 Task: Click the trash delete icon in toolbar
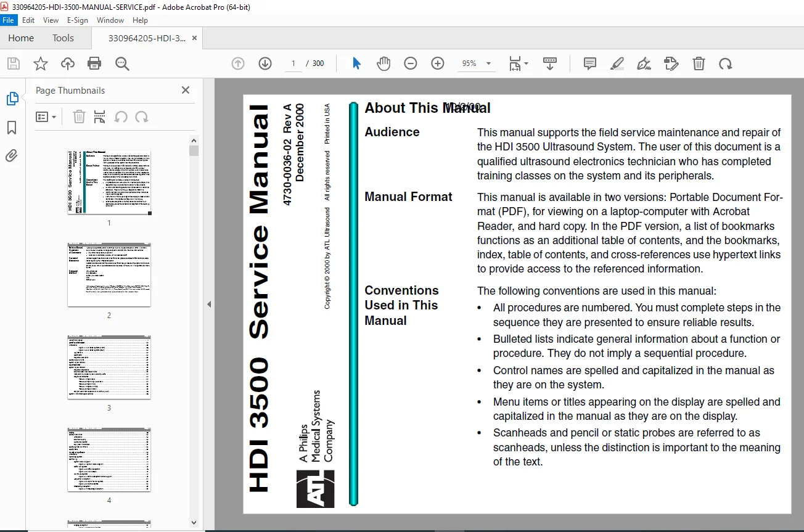click(x=699, y=63)
